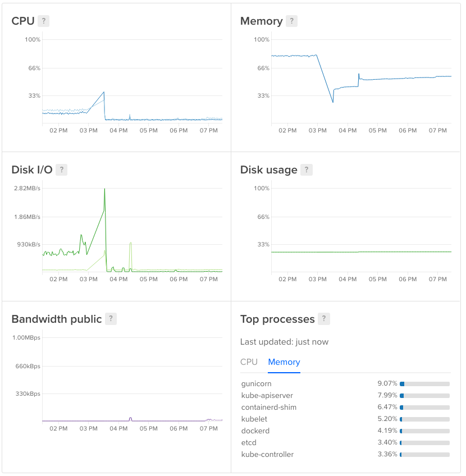Click the Disk I/O help icon
Screen dimensions: 466x476
pyautogui.click(x=61, y=170)
